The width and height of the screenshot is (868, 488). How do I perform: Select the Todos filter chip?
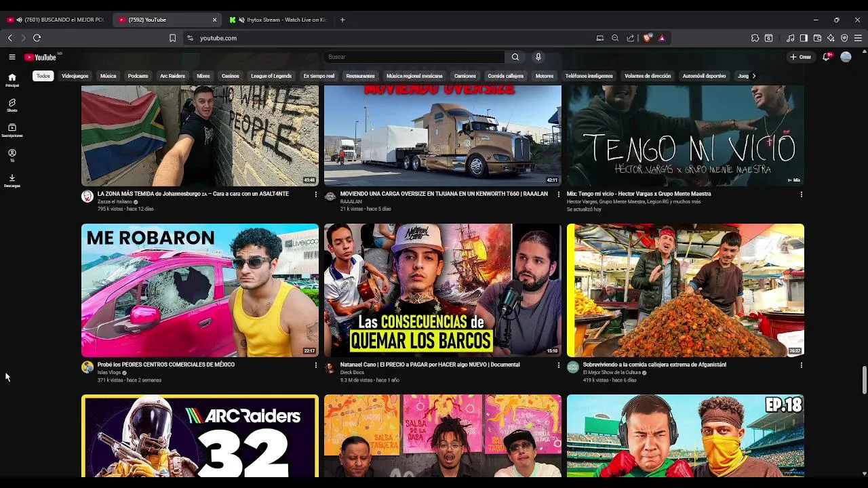43,76
